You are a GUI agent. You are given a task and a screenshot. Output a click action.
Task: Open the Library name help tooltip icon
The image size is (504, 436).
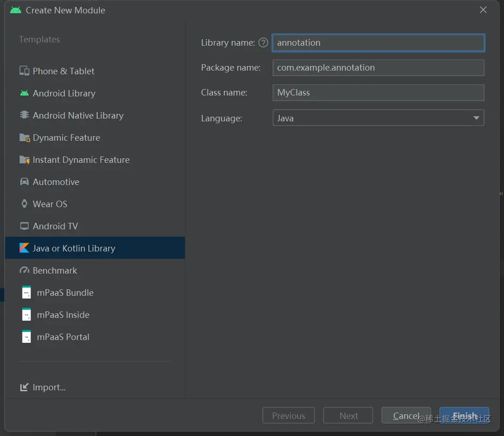[263, 43]
